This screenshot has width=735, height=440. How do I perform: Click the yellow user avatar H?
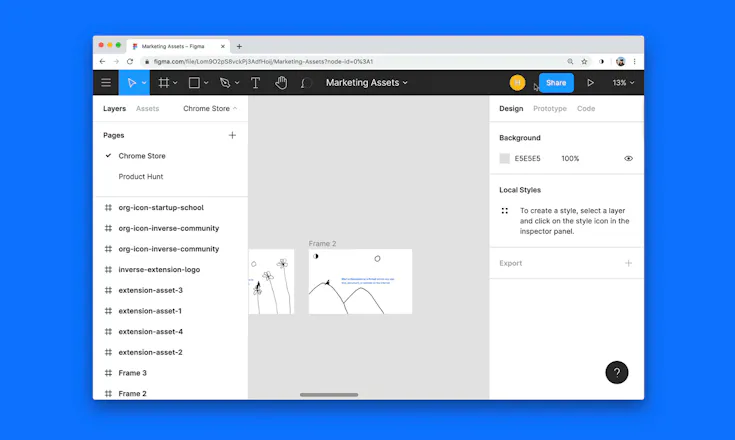[517, 82]
